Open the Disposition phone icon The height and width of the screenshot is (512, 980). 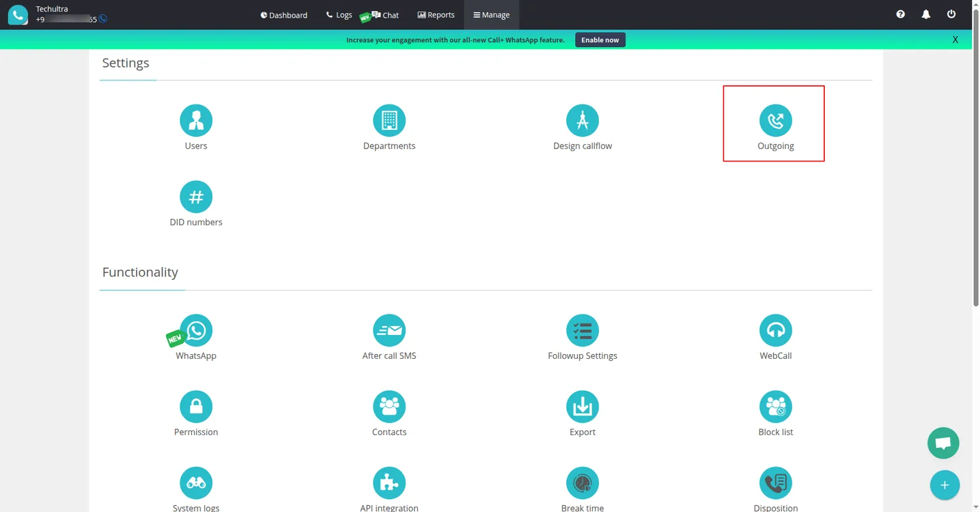[x=776, y=483]
